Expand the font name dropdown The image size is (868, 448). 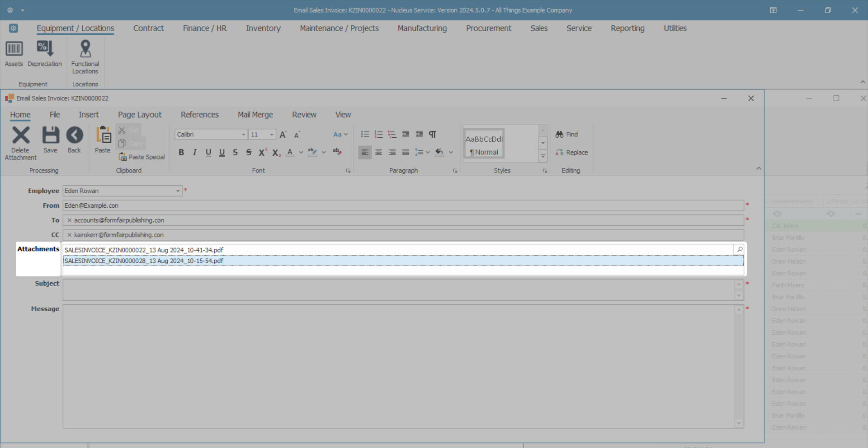pyautogui.click(x=243, y=135)
